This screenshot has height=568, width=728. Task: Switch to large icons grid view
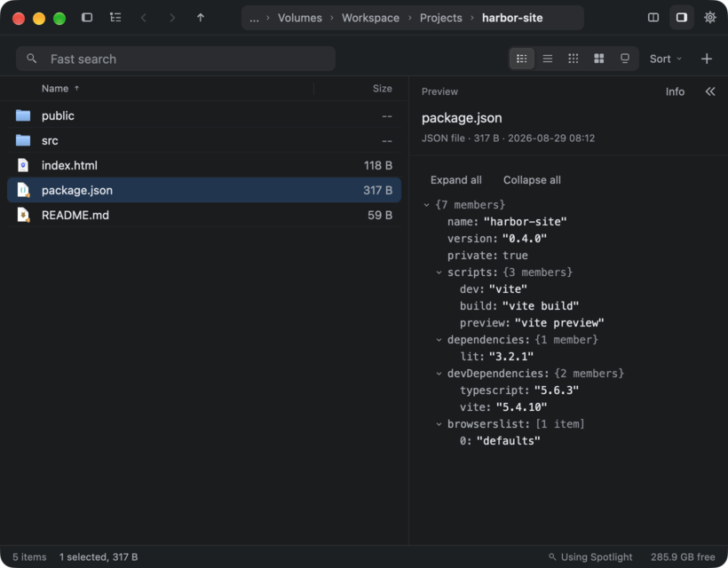click(599, 59)
